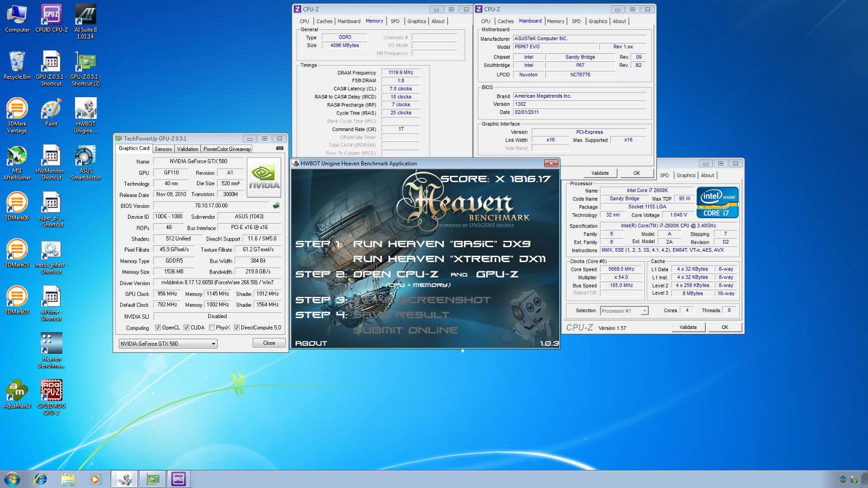Open the CPUID CPU-Z desktop shortcut
Image resolution: width=868 pixels, height=488 pixels.
(x=52, y=18)
